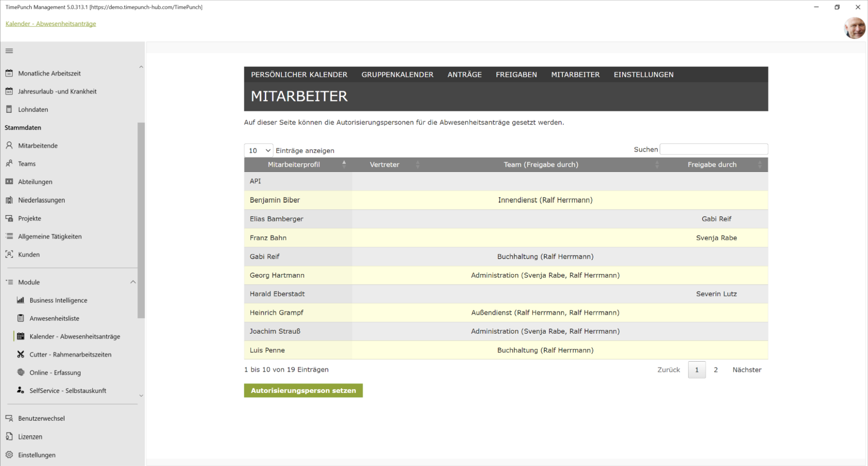Click the Kunden icon

coord(9,254)
